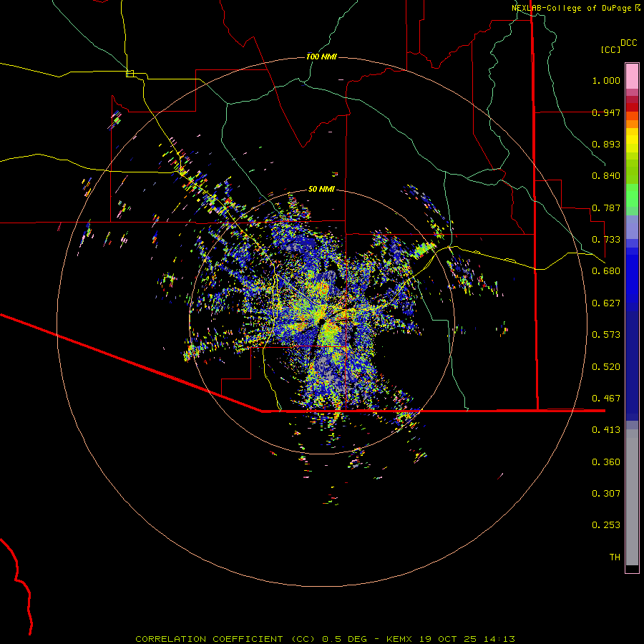Click the 0.787 scale value
Image resolution: width=644 pixels, height=644 pixels.
point(606,208)
